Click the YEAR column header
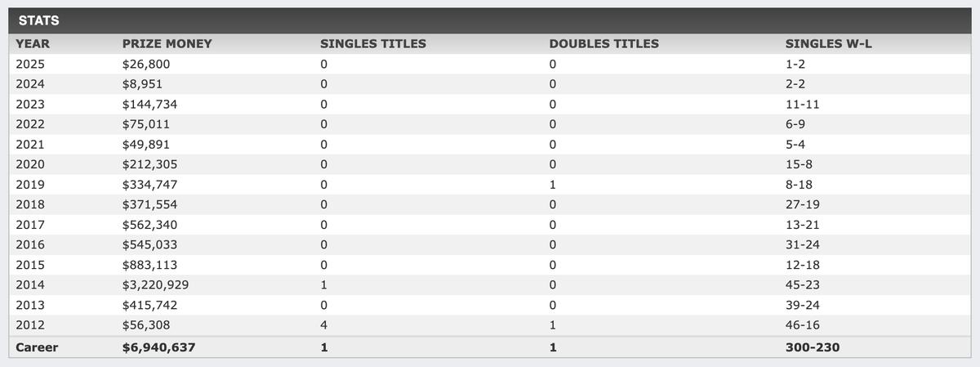This screenshot has height=367, width=980. click(x=31, y=44)
